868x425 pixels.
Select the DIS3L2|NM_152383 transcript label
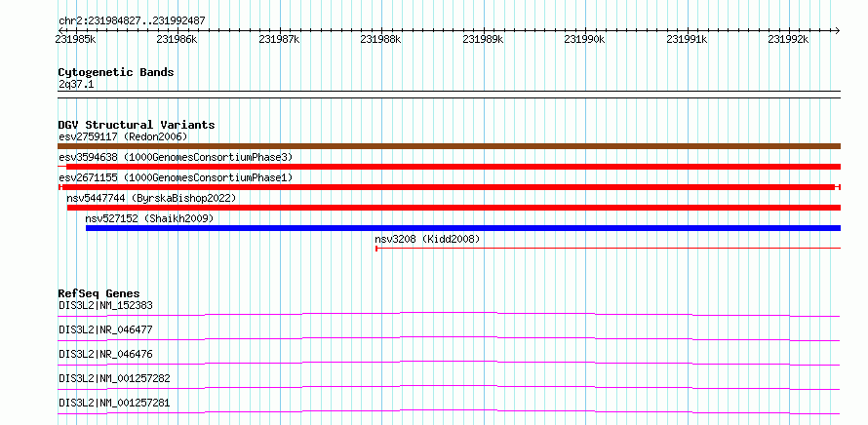tap(105, 305)
